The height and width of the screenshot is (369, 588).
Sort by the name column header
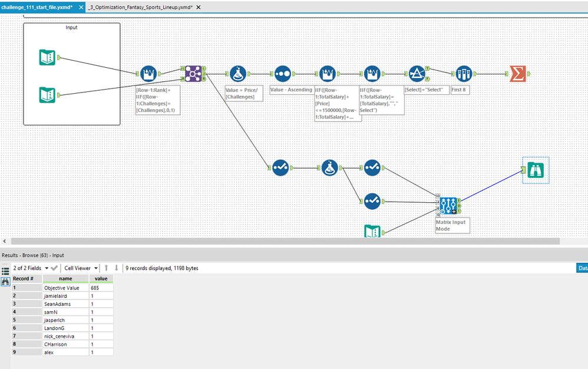65,279
